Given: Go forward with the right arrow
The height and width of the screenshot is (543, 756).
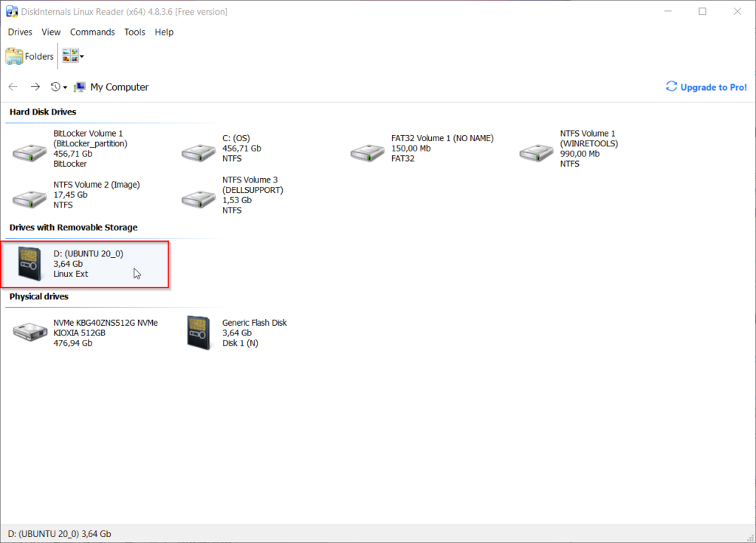Looking at the screenshot, I should tap(35, 87).
